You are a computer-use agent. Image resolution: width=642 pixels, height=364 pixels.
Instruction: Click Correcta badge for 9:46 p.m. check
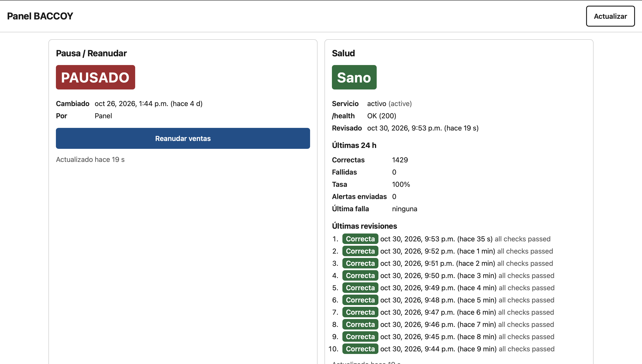(360, 325)
